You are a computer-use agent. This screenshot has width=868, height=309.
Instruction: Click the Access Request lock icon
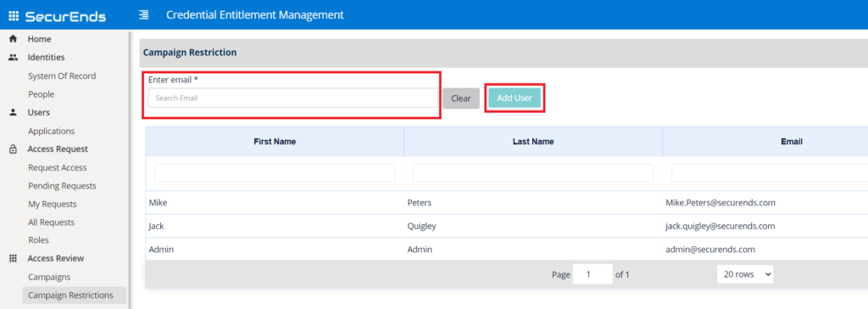(14, 149)
